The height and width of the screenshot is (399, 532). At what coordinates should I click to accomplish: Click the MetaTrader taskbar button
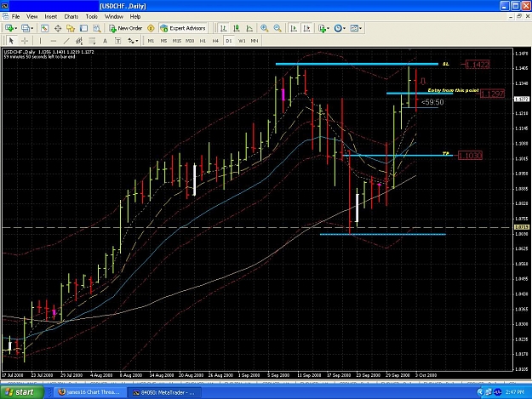[x=164, y=392]
